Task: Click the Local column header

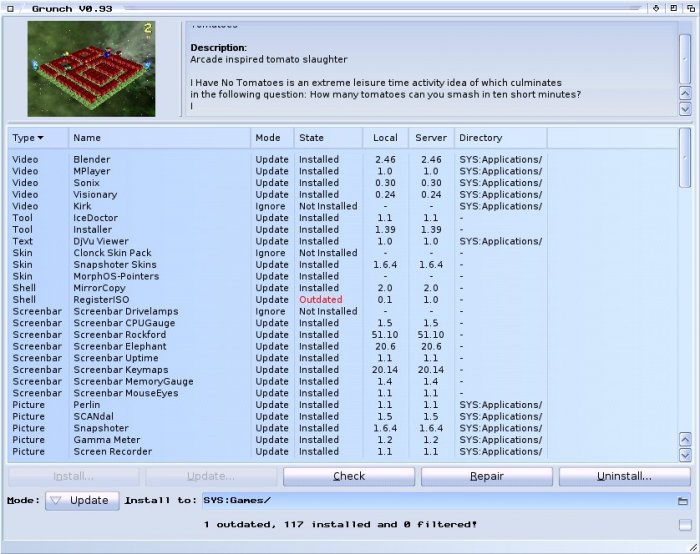Action: (x=386, y=137)
